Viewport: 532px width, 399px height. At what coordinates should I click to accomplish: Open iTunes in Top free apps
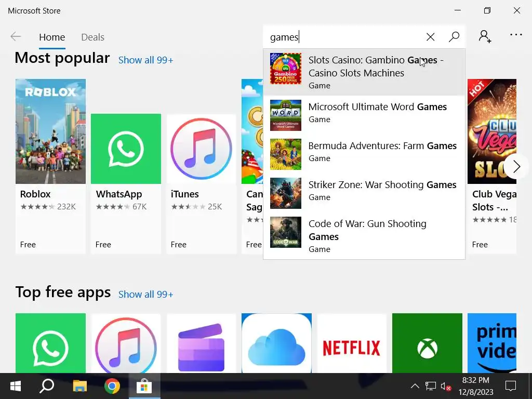click(x=126, y=343)
